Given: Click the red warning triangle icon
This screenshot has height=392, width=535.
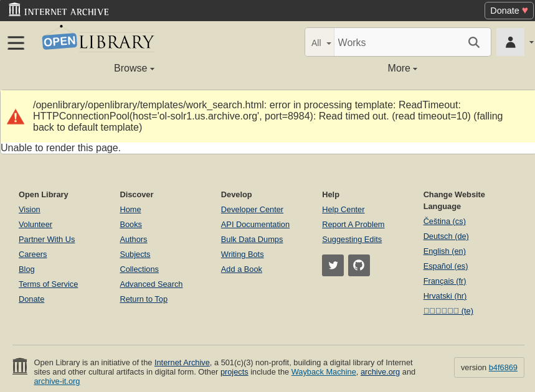Looking at the screenshot, I should pyautogui.click(x=16, y=116).
